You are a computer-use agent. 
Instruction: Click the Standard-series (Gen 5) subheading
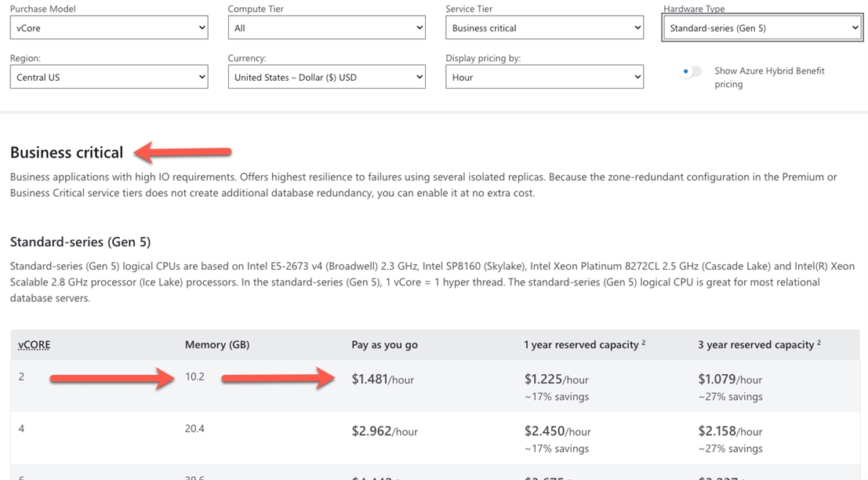click(x=80, y=242)
